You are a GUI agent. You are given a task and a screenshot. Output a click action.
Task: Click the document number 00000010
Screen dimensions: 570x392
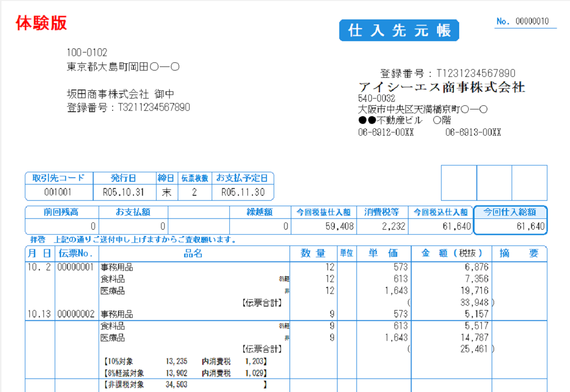click(x=532, y=21)
